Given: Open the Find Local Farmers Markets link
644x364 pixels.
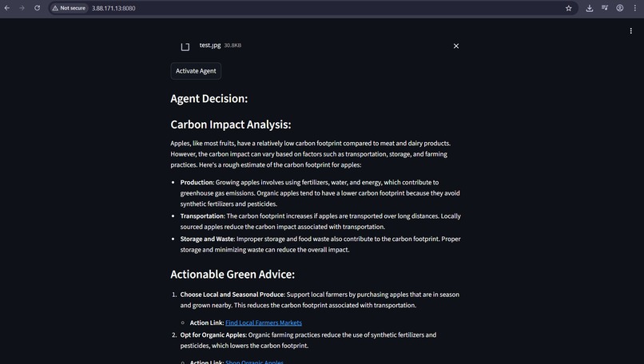Looking at the screenshot, I should click(263, 323).
